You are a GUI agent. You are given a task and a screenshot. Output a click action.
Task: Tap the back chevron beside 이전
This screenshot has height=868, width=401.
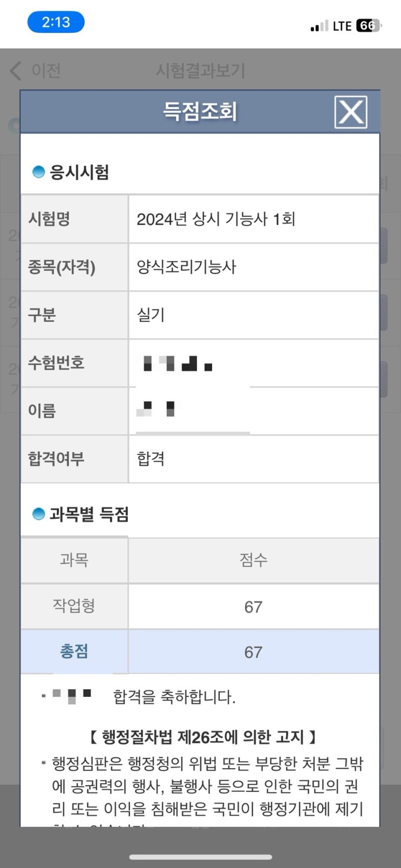(x=16, y=71)
